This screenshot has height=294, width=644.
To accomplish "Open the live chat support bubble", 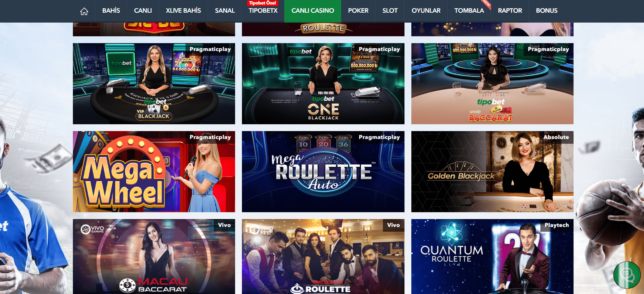I will click(x=627, y=275).
